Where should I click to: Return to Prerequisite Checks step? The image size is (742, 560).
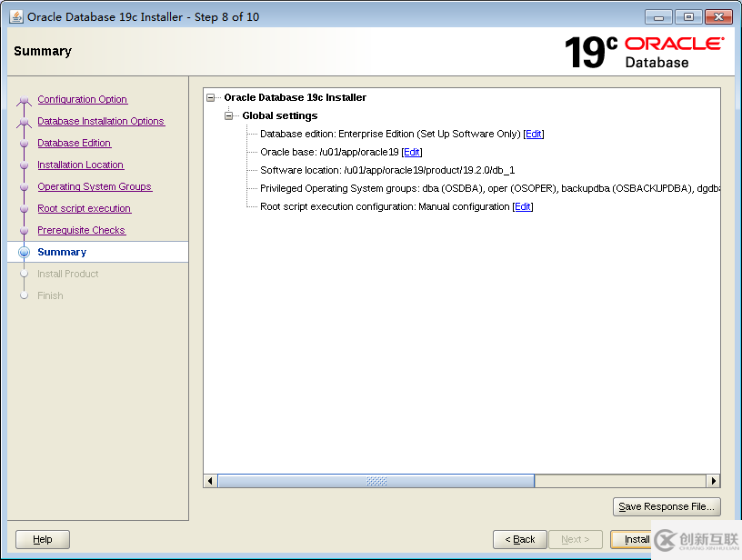(x=82, y=230)
